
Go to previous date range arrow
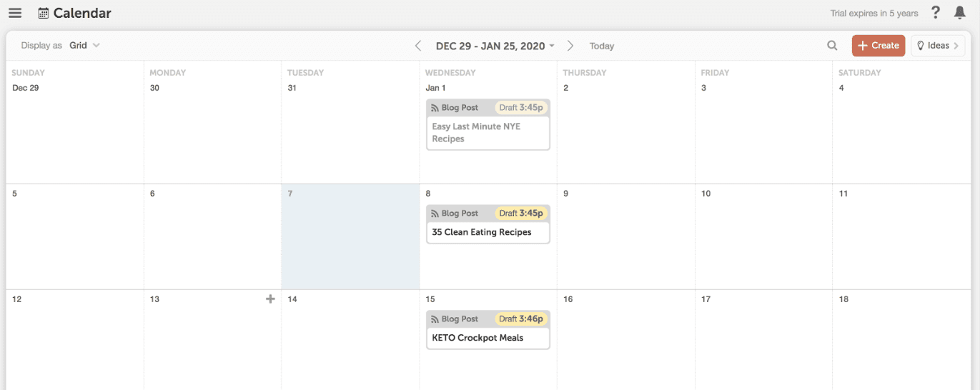(x=418, y=46)
